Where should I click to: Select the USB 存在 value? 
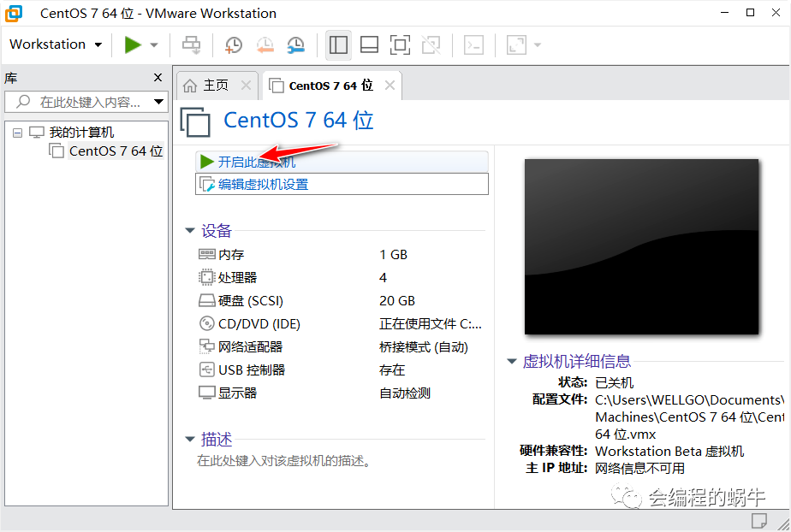coord(392,370)
